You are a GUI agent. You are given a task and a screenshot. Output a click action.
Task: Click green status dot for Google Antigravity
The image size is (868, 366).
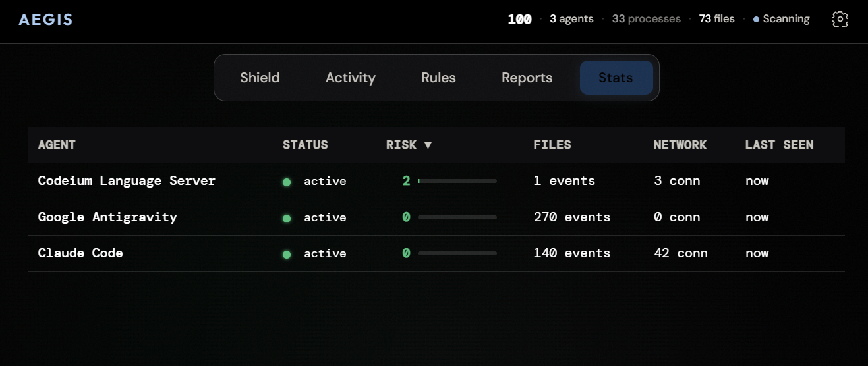click(287, 218)
